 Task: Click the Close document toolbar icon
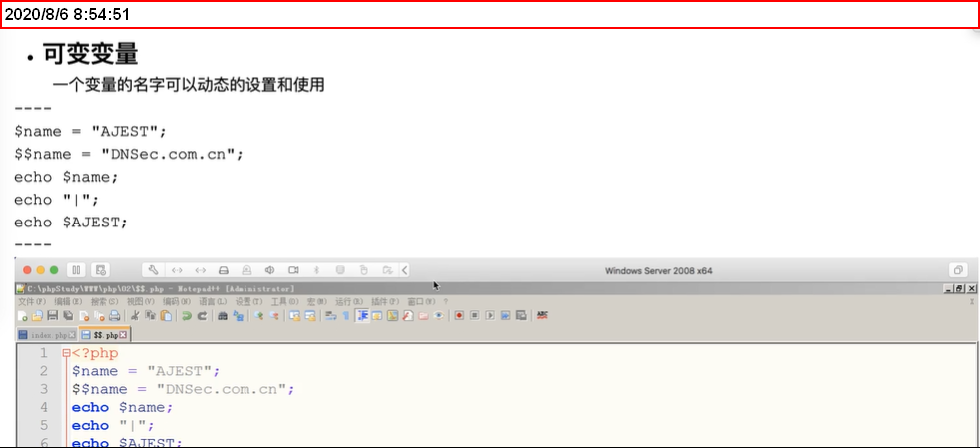84,316
